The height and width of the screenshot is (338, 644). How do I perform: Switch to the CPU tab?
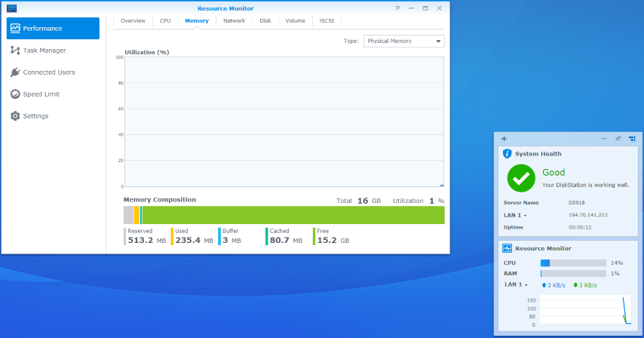(x=165, y=21)
